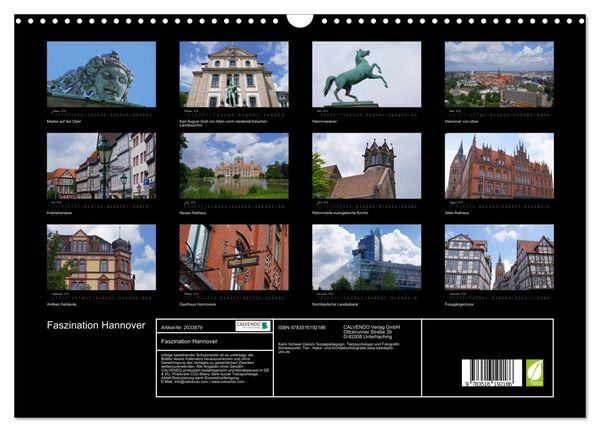600x432 pixels.
Task: Click the author biography paragraph
Action: click(339, 348)
